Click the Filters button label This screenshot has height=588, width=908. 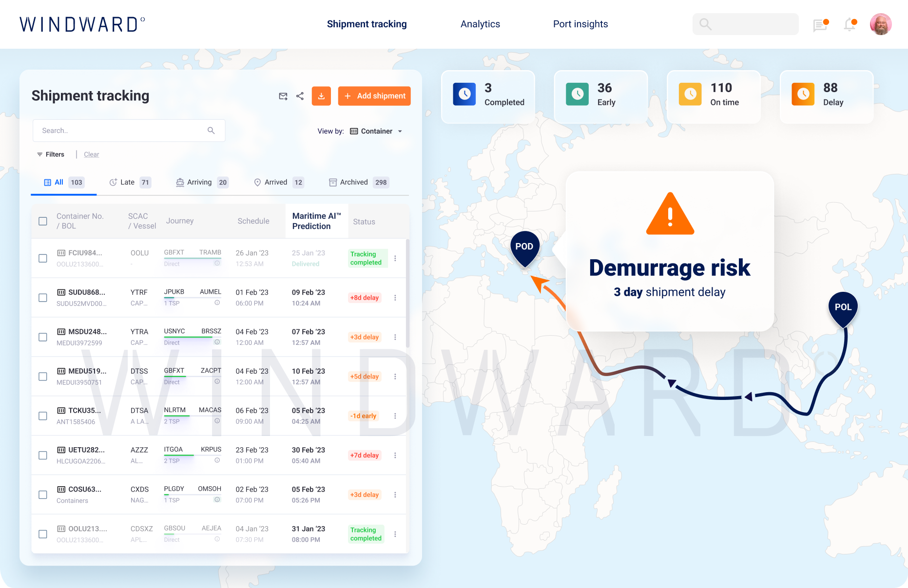[x=55, y=154]
